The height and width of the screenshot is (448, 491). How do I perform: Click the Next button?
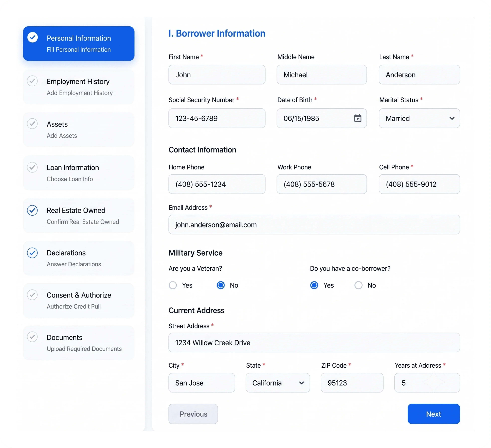coord(434,414)
